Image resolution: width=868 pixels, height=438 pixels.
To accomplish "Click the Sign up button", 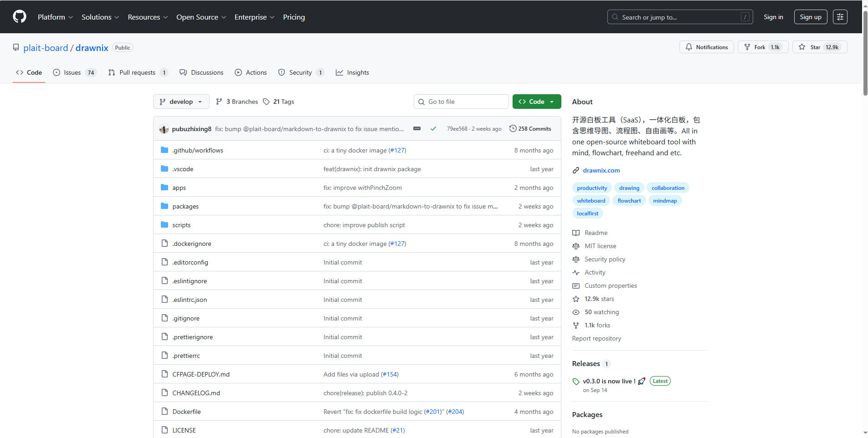I will pos(810,17).
